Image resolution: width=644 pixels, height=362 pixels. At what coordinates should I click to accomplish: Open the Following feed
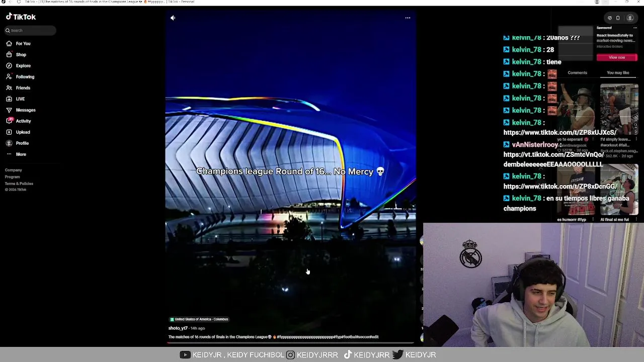(x=20, y=77)
